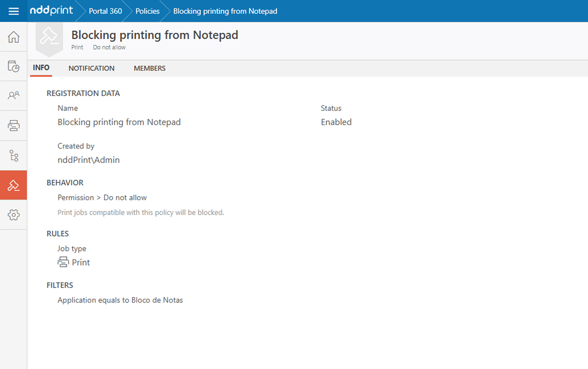The image size is (588, 369).
Task: Go to Home in the sidebar
Action: pyautogui.click(x=14, y=37)
